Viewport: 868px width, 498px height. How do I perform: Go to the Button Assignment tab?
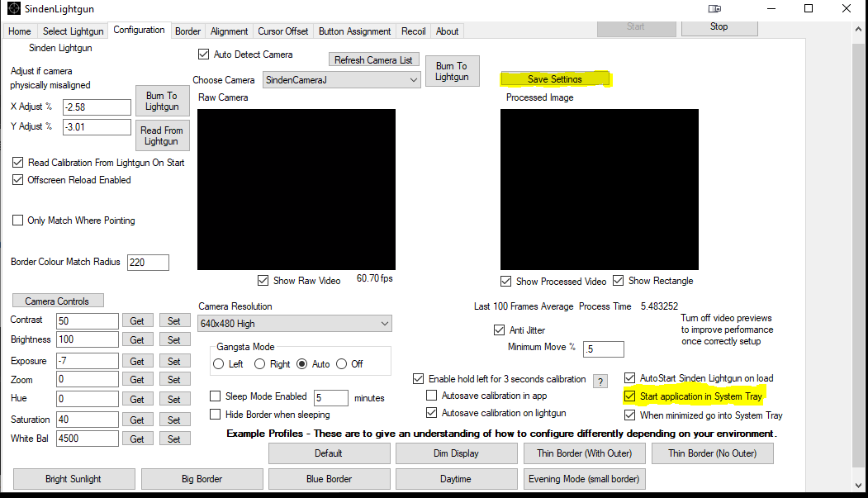[355, 31]
